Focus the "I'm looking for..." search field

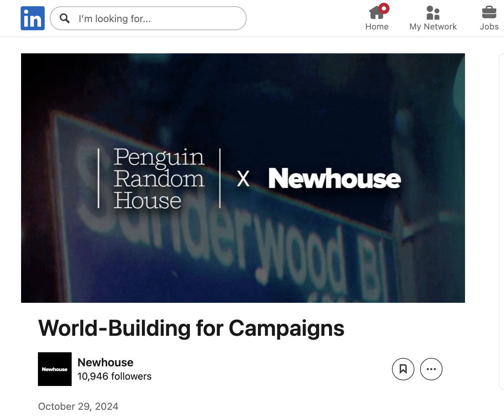click(148, 18)
